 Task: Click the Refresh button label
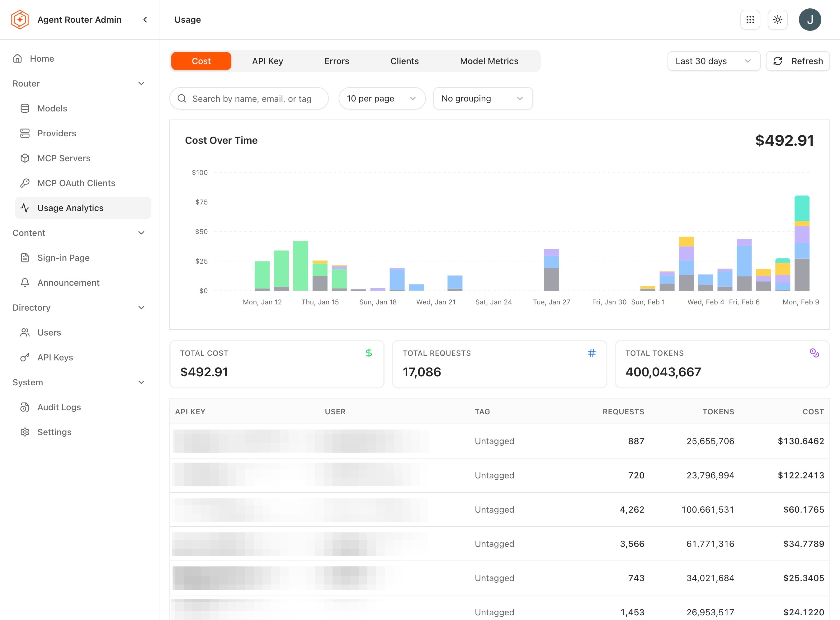807,61
